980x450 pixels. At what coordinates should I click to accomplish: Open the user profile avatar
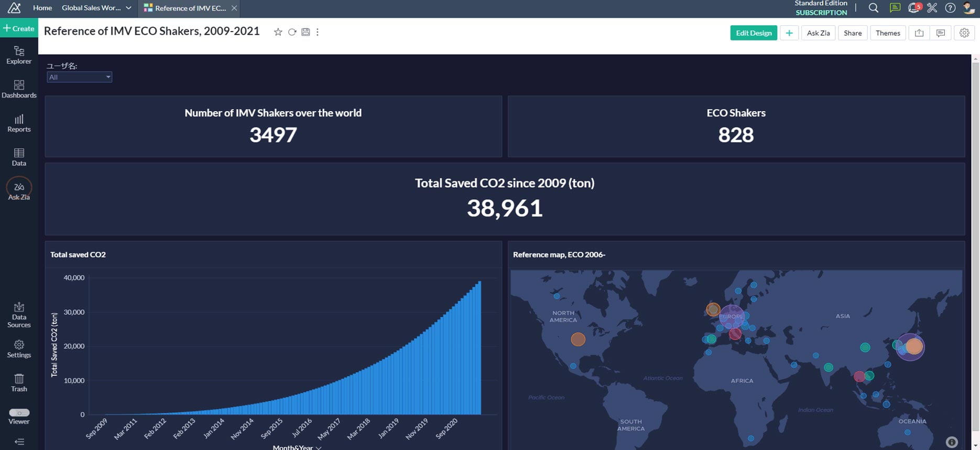pos(968,8)
